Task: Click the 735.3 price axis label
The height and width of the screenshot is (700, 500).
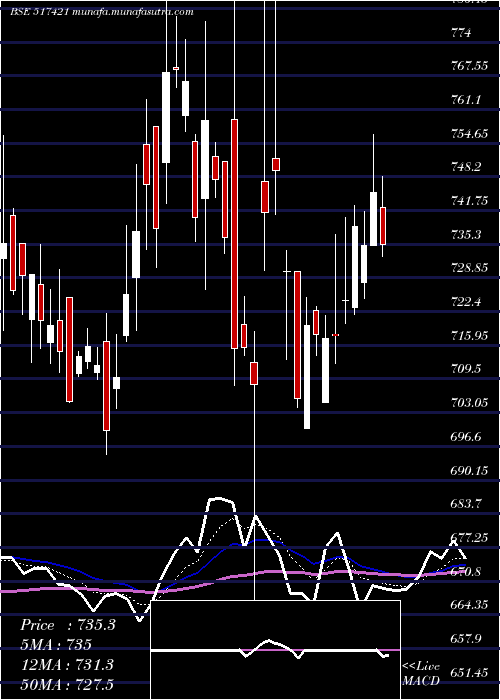Action: coord(465,234)
